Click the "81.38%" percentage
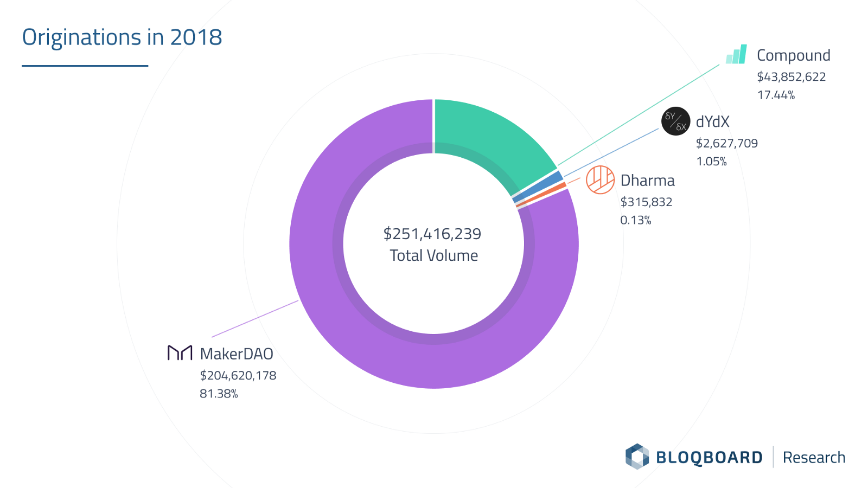 click(x=219, y=393)
